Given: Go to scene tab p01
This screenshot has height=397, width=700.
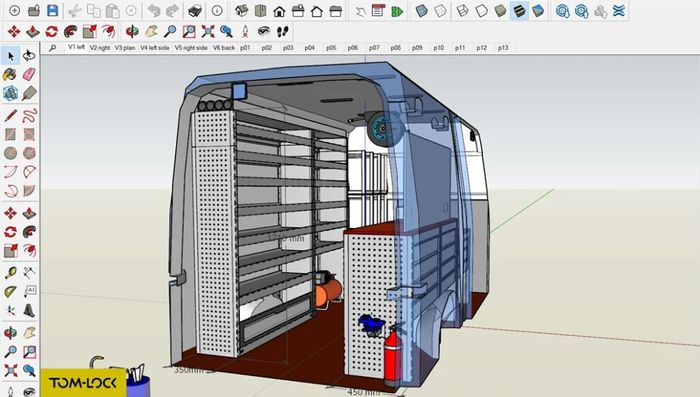Looking at the screenshot, I should [245, 47].
